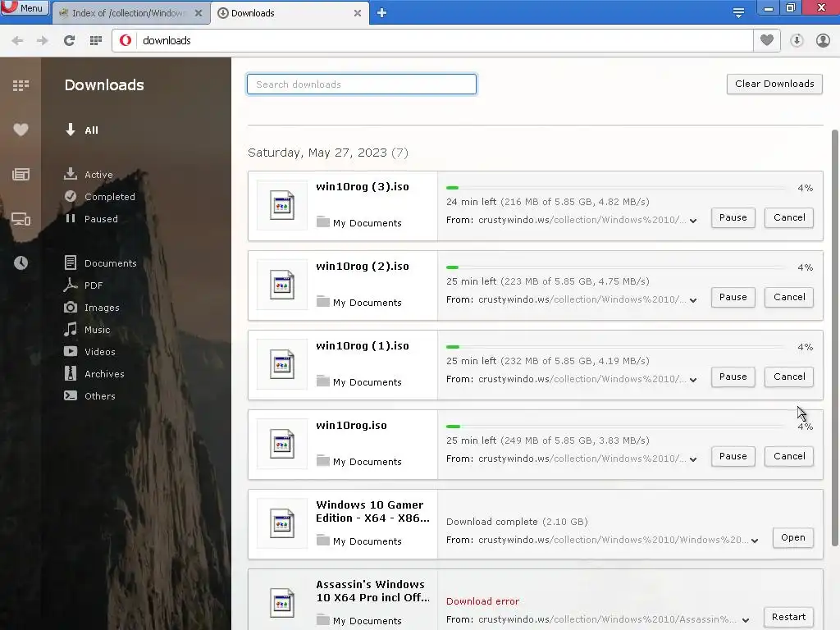
Task: Click the win10rog.iso progress bar
Action: 616,427
